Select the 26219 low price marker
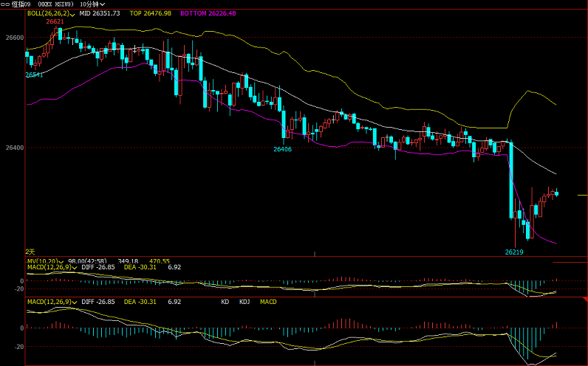Image resolution: width=588 pixels, height=366 pixels. [514, 252]
